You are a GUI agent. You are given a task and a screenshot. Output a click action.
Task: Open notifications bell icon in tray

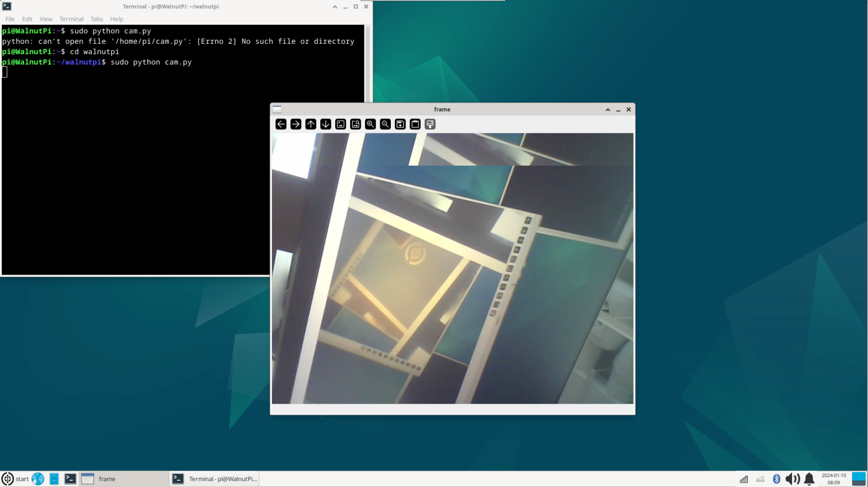810,479
